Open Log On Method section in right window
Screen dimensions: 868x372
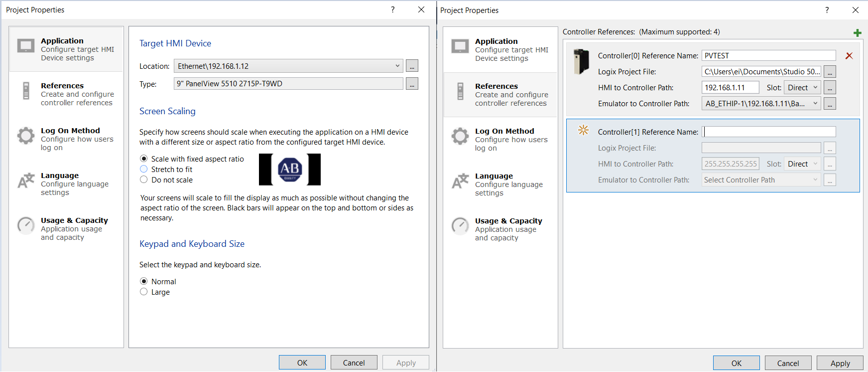click(500, 139)
